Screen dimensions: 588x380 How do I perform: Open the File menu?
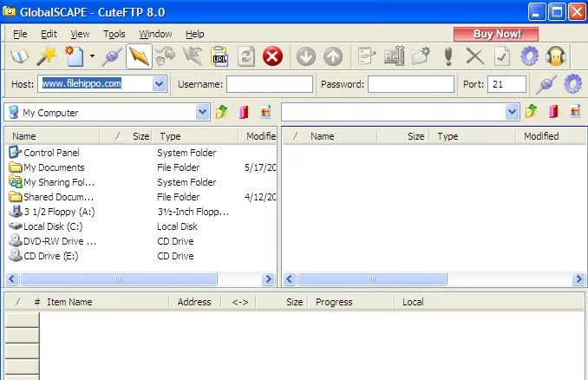tap(20, 34)
